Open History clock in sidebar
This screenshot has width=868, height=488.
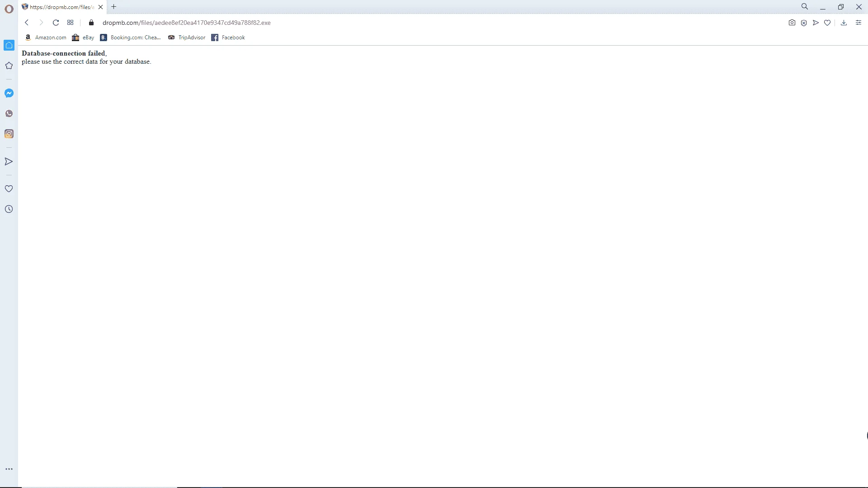[9, 209]
